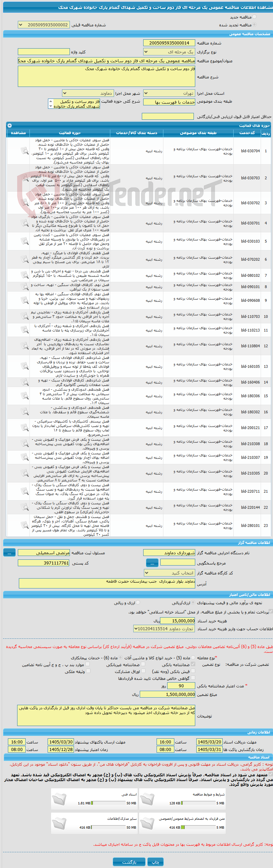Open view icon for row bld-180306
Image resolution: width=273 pixels, height=868 pixels.
(25, 396)
